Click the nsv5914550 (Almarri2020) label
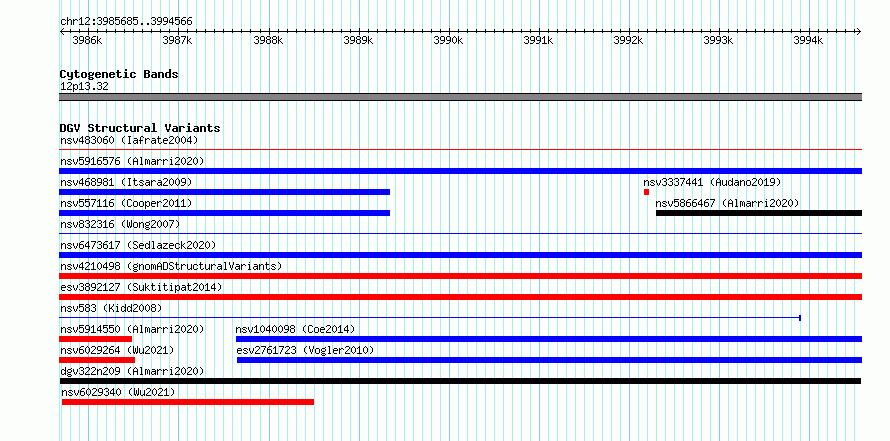This screenshot has width=890, height=441. click(132, 329)
